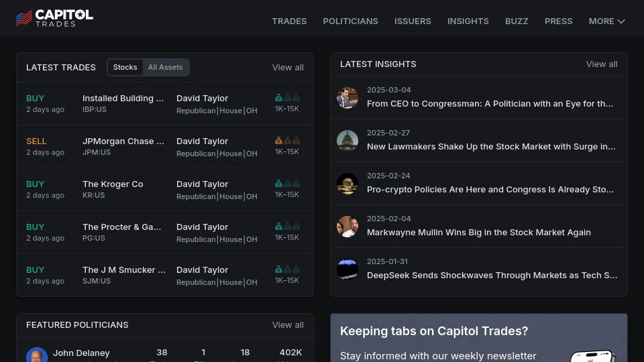Click SELL label on JPMorgan row
This screenshot has height=362, width=644.
(x=36, y=141)
